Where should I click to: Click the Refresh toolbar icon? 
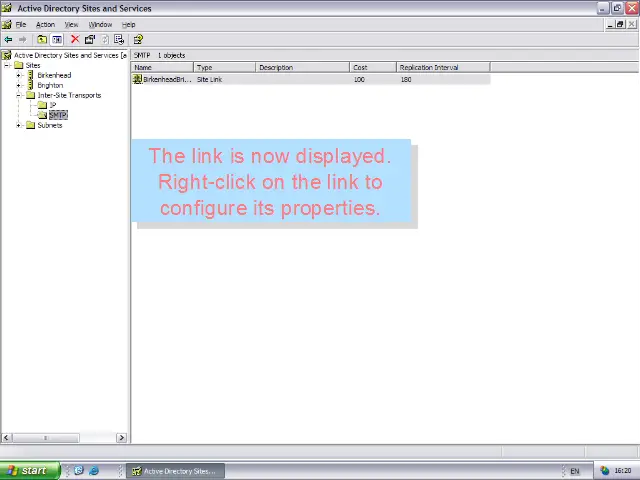[x=105, y=40]
